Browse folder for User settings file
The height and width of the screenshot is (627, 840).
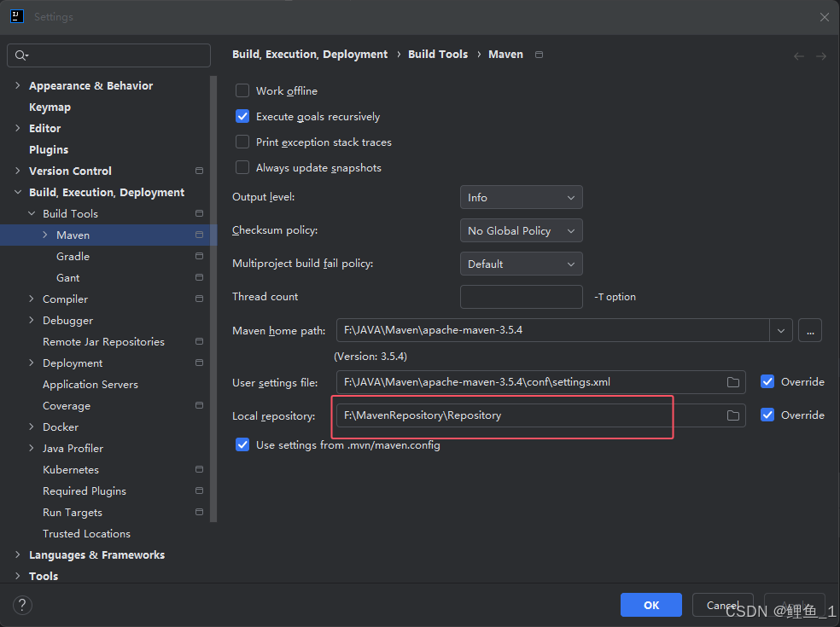[732, 382]
